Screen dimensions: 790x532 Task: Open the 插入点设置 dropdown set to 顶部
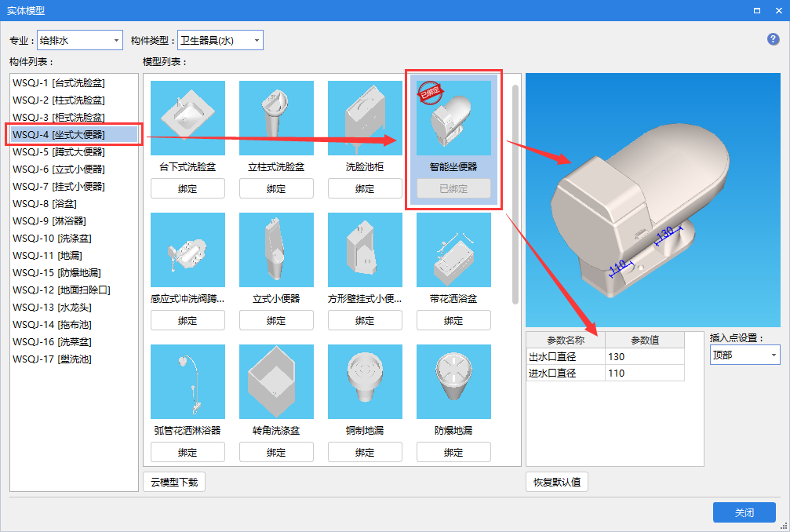(744, 355)
